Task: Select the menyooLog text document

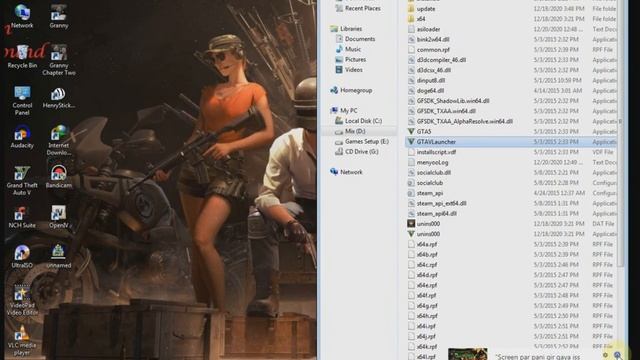Action: tap(428, 162)
